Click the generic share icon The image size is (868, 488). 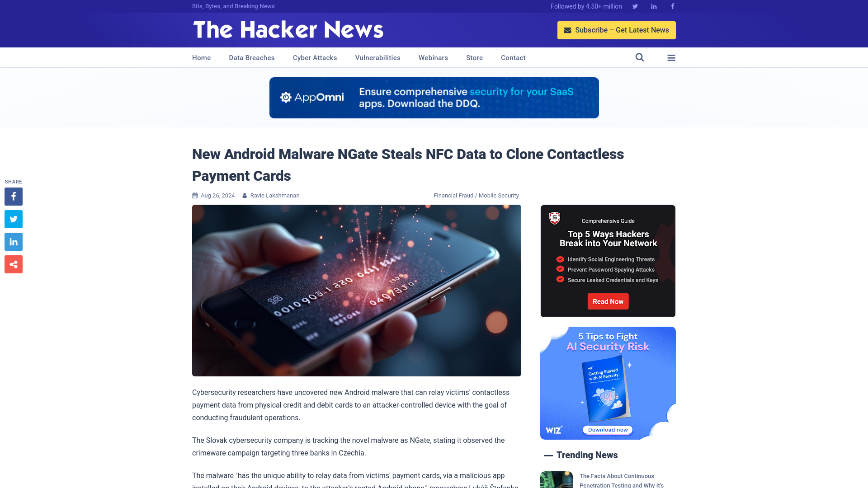13,264
